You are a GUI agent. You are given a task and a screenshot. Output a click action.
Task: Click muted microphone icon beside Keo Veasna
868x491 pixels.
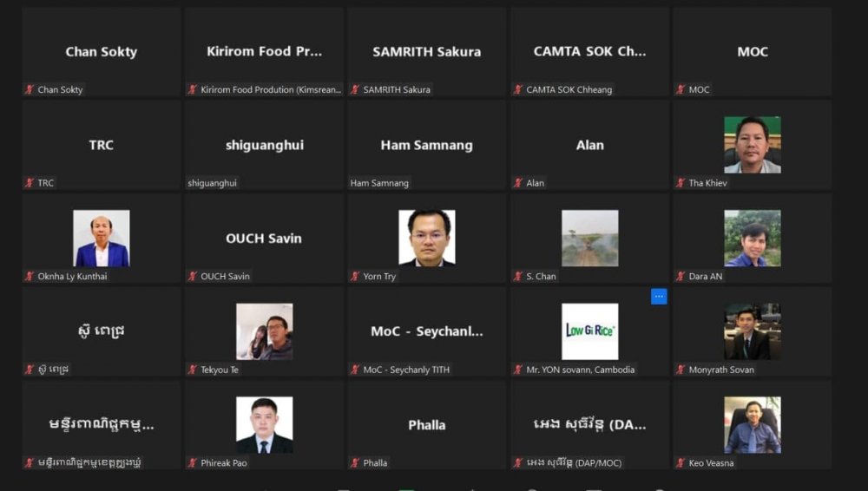[681, 462]
